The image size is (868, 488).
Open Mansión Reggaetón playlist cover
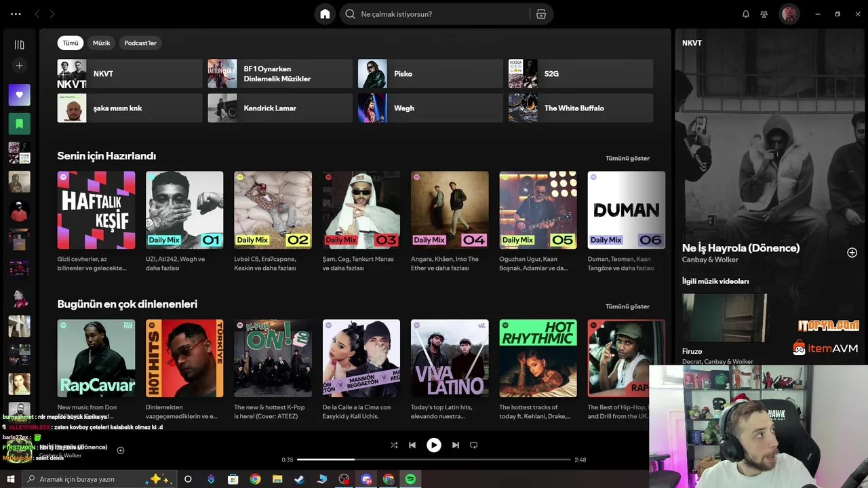point(361,359)
